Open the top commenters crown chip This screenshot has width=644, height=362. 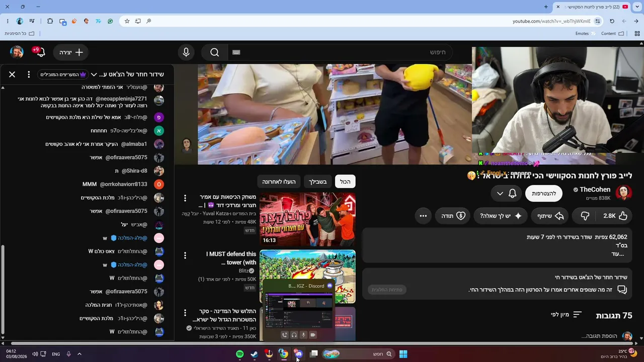click(63, 74)
